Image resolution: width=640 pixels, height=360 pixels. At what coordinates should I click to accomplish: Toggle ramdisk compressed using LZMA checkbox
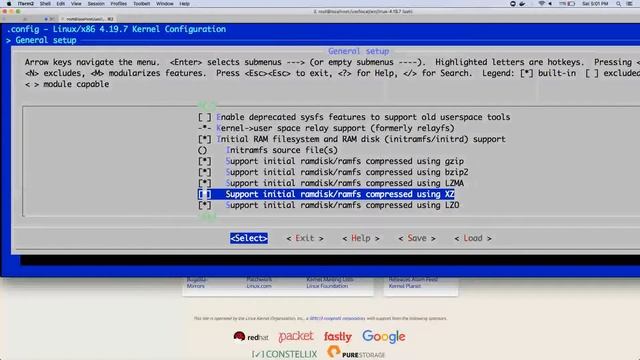204,183
